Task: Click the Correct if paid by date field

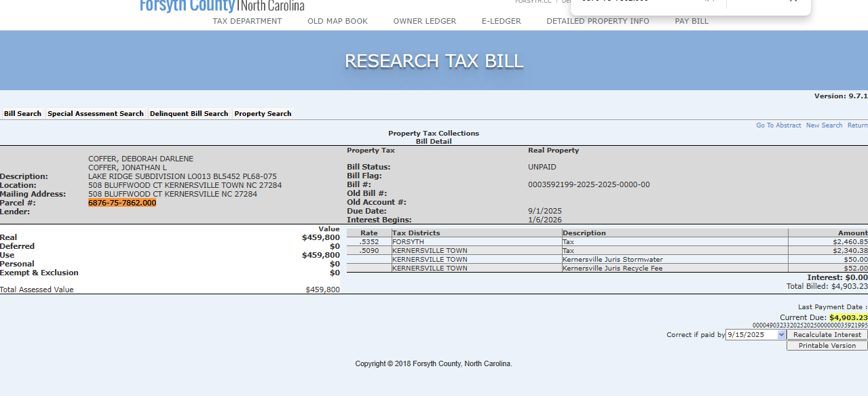Action: coord(751,335)
